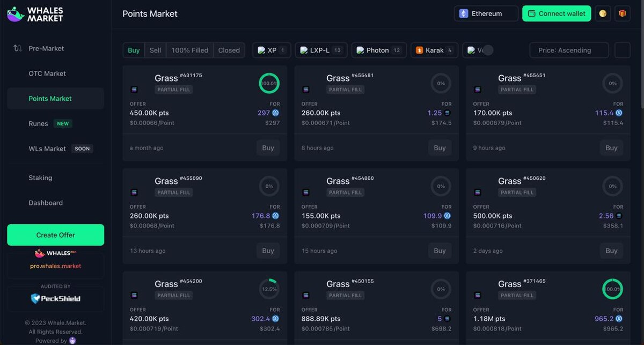This screenshot has height=345, width=644.
Task: Click the USDC coin icon next to 297
Action: pyautogui.click(x=276, y=113)
